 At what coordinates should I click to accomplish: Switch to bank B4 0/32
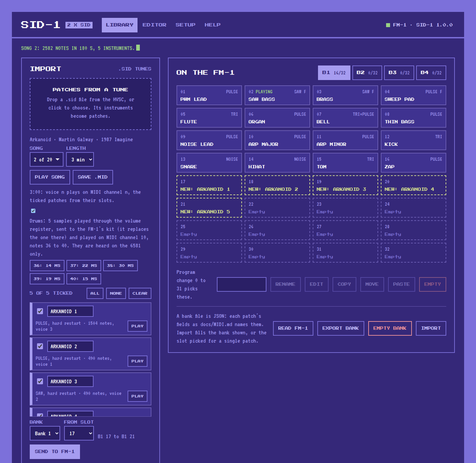pyautogui.click(x=431, y=73)
